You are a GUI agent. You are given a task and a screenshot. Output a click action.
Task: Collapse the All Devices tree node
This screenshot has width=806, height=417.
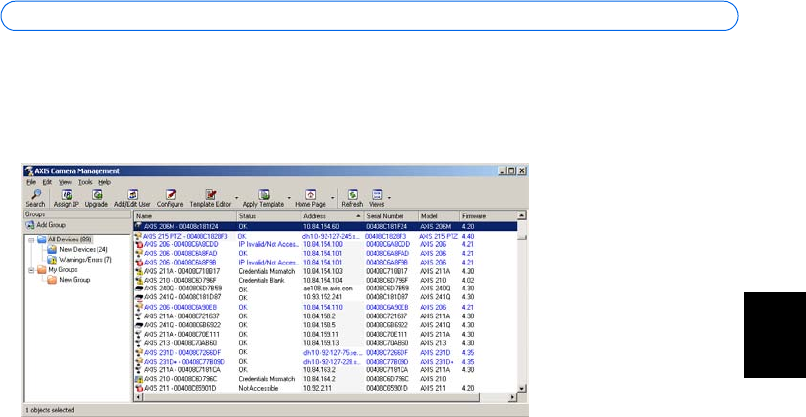(31, 240)
